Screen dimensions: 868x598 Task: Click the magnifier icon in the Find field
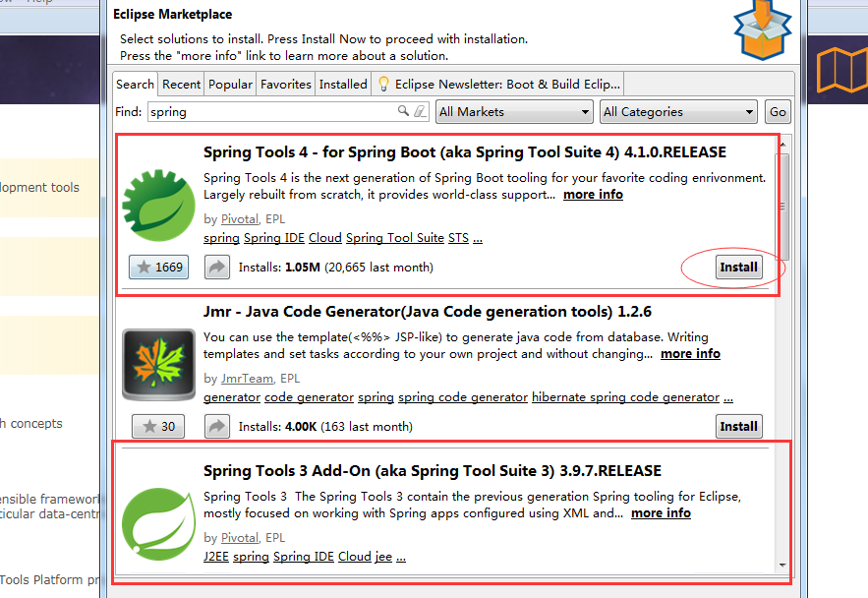pyautogui.click(x=402, y=111)
